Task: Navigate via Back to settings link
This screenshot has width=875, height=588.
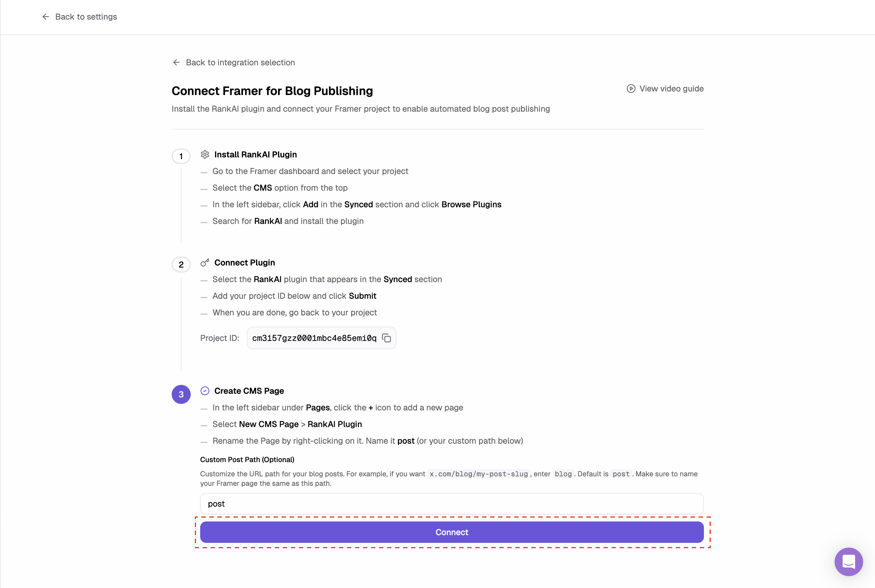Action: click(86, 17)
